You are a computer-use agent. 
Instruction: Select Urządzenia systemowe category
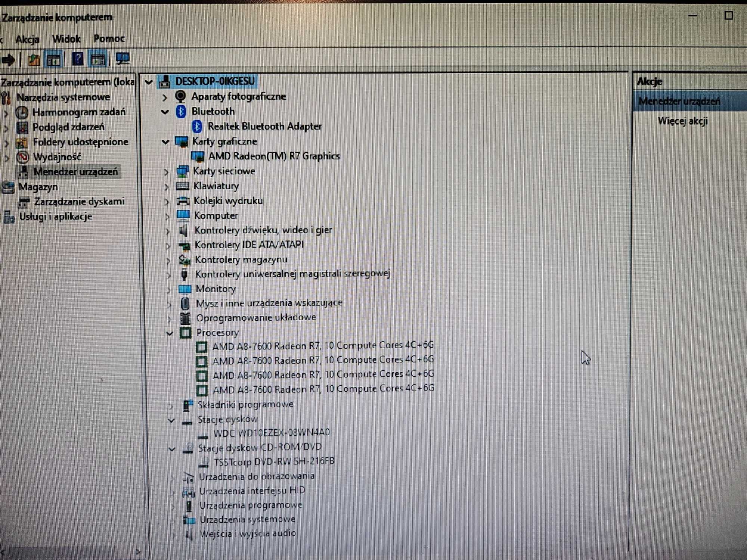(247, 520)
